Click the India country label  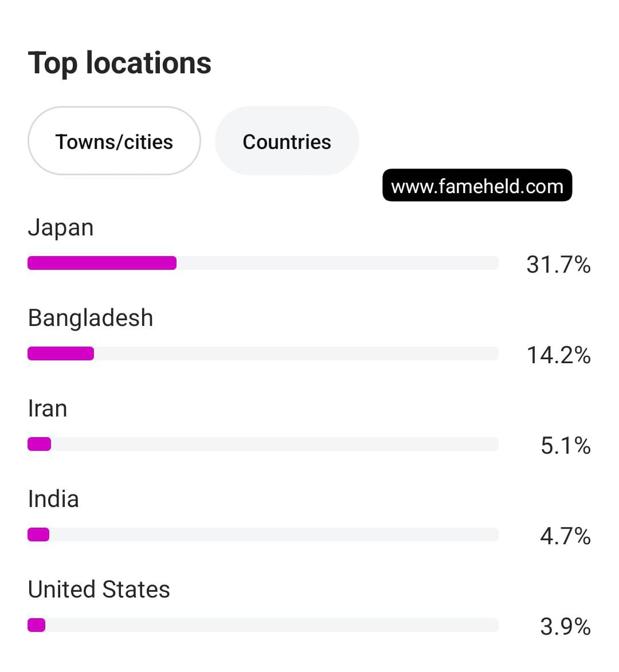(x=53, y=499)
